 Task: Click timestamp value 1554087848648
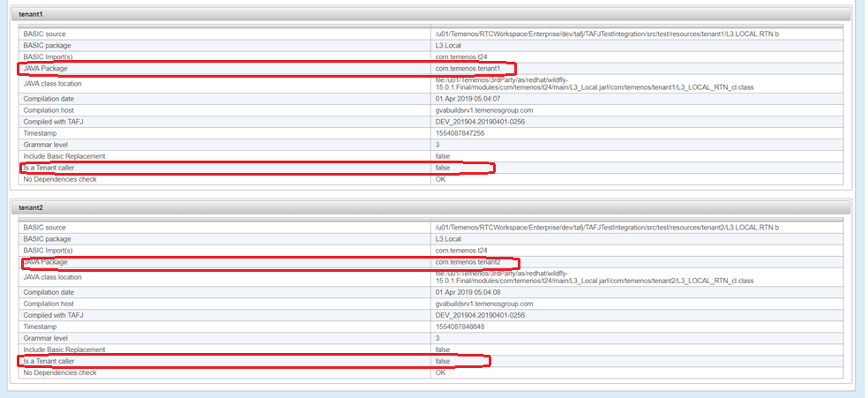click(460, 327)
